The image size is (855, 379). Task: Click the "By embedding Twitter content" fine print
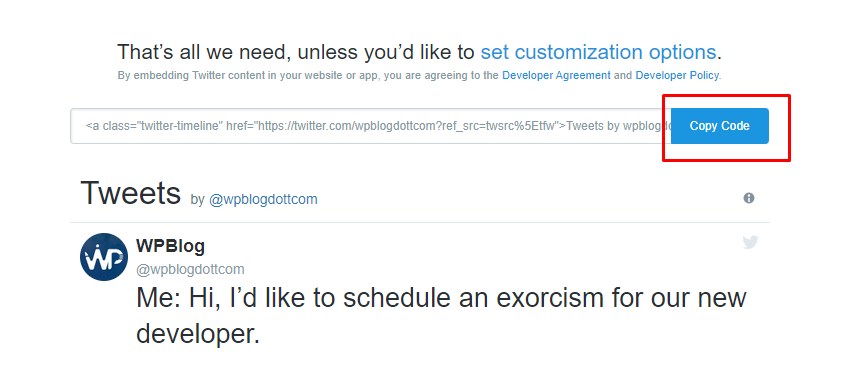tap(419, 76)
